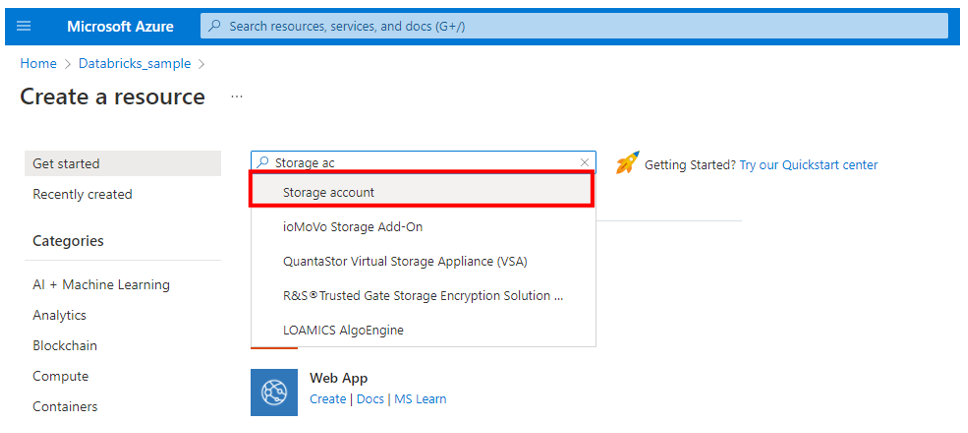Select the Storage account suggestion
The width and height of the screenshot is (968, 433).
click(422, 190)
